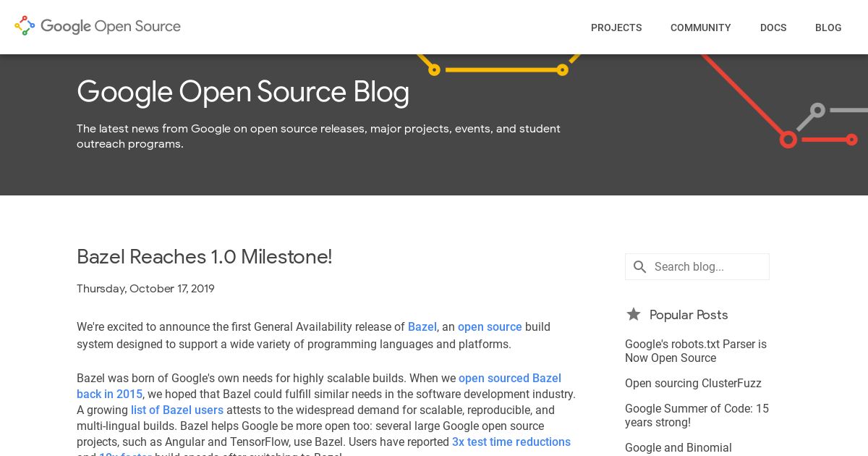
Task: Click the Google Open Source wordmark
Action: pyautogui.click(x=111, y=27)
